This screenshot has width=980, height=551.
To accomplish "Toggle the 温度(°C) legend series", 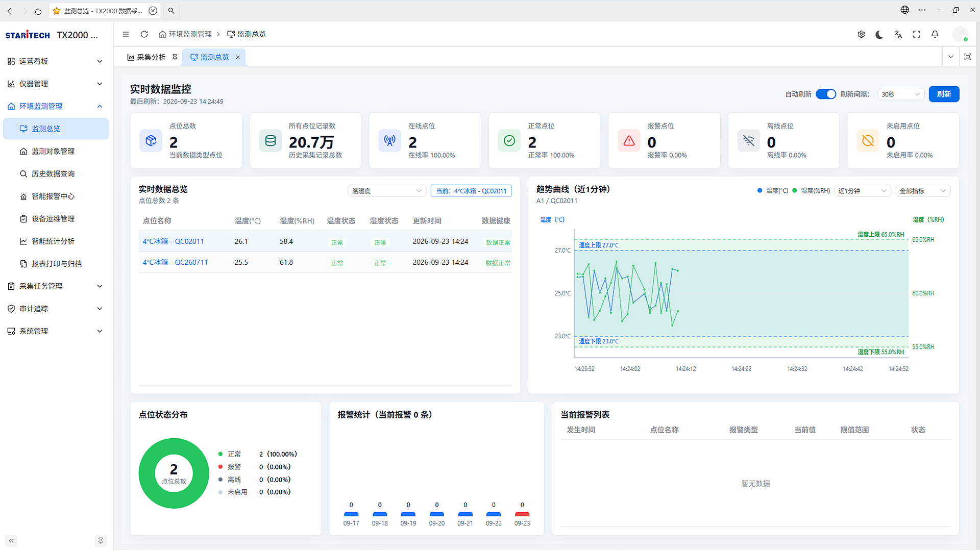I will [773, 191].
